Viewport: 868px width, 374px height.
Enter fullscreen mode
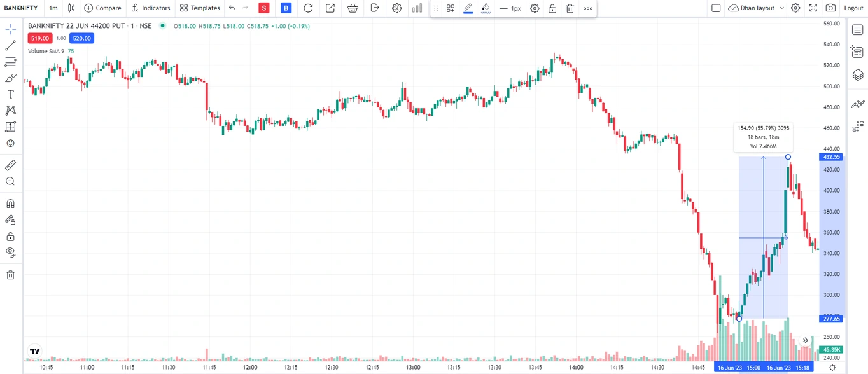coord(813,8)
